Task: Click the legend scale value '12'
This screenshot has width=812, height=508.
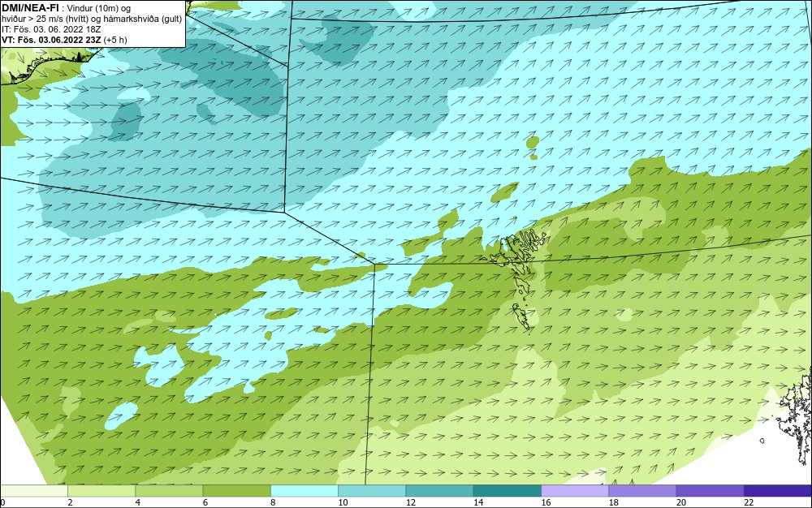Action: [411, 502]
